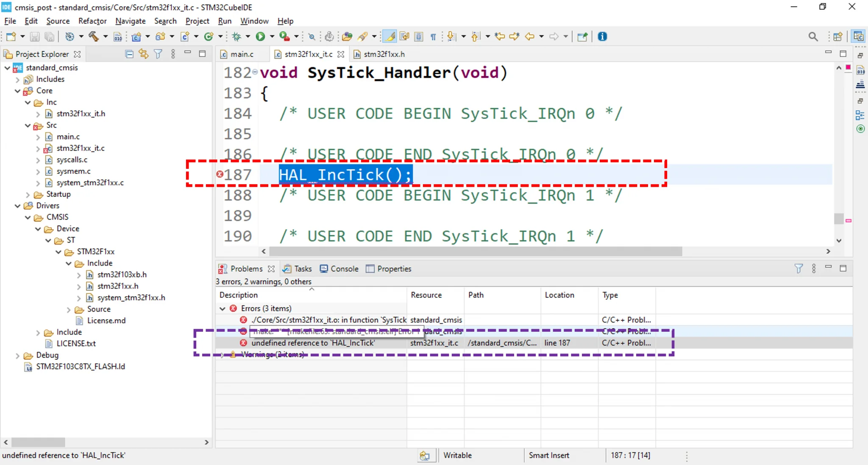
Task: Switch to the main.c editor tab
Action: pos(242,54)
